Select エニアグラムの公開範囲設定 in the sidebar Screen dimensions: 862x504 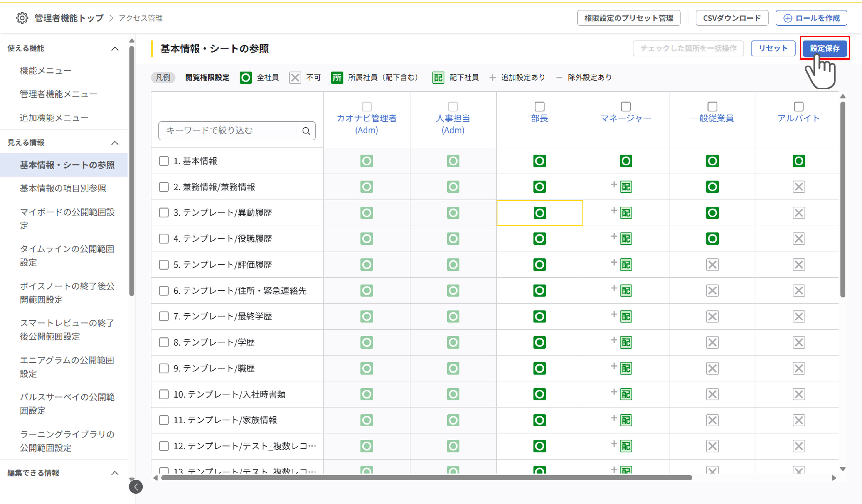[x=67, y=367]
